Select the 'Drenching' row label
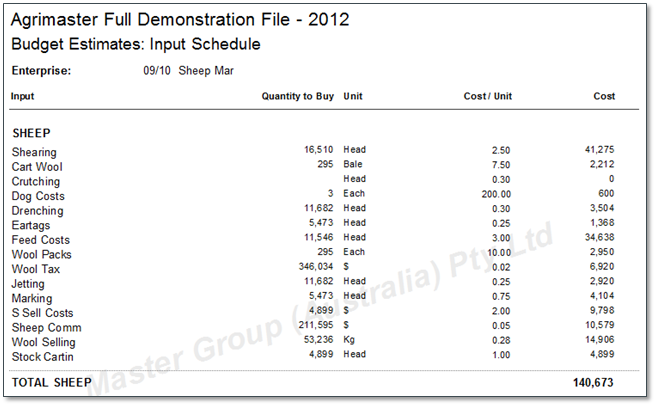656x406 pixels. click(37, 211)
